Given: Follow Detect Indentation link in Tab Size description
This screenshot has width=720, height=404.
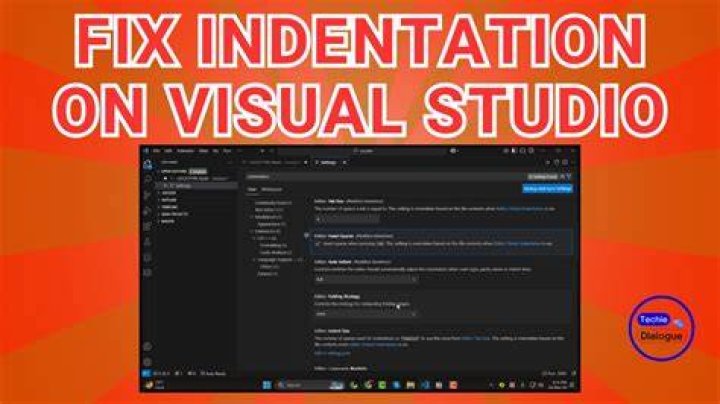Looking at the screenshot, I should [519, 208].
